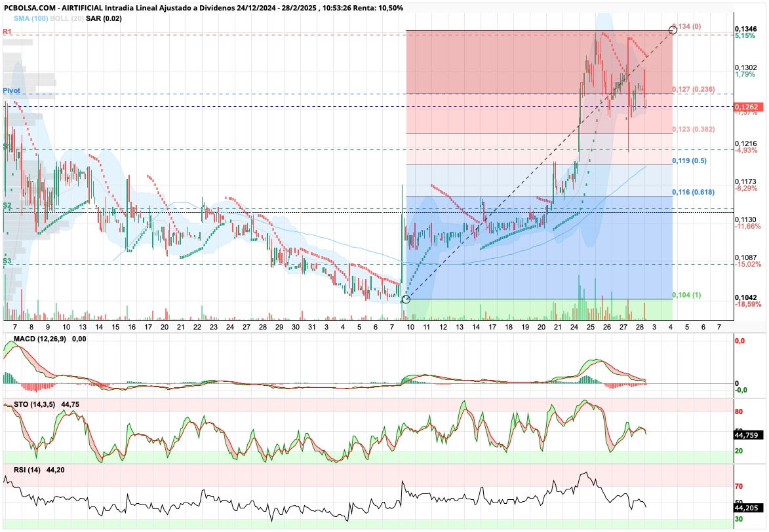Click the 0,1216 price axis value

(746, 143)
